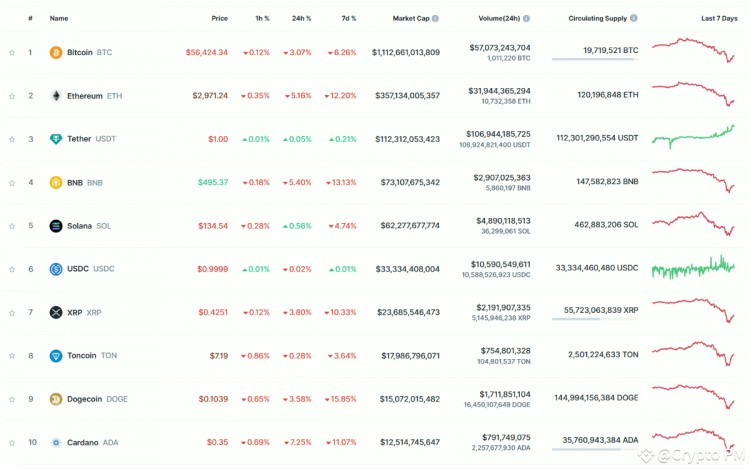
Task: Star Bitcoin to add to watchlist
Action: [x=12, y=52]
